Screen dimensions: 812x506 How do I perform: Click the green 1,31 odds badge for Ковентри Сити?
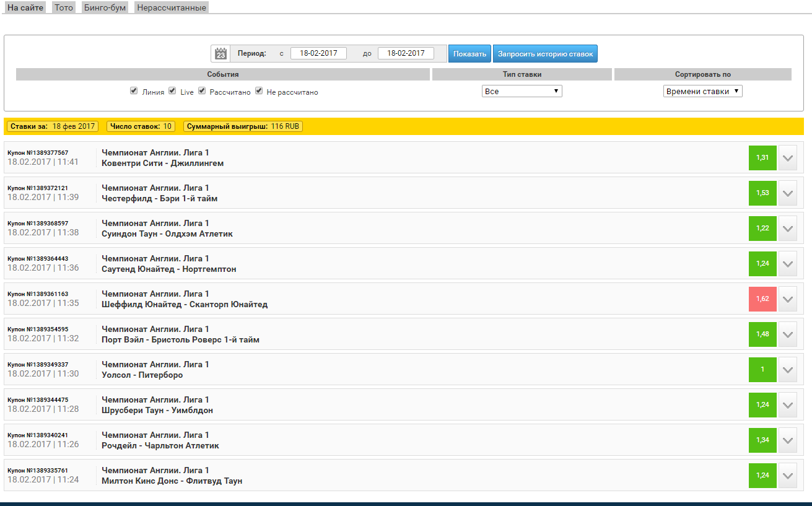click(762, 158)
